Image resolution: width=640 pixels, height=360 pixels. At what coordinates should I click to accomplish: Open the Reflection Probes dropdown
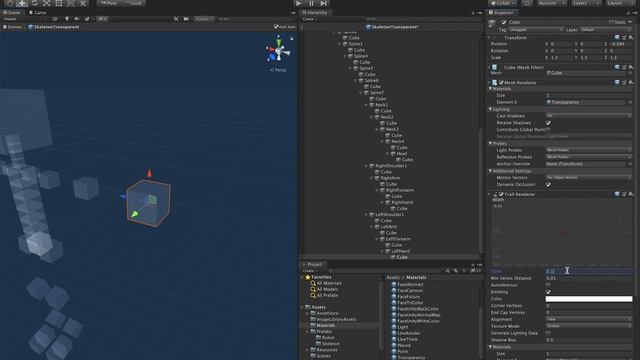point(589,157)
